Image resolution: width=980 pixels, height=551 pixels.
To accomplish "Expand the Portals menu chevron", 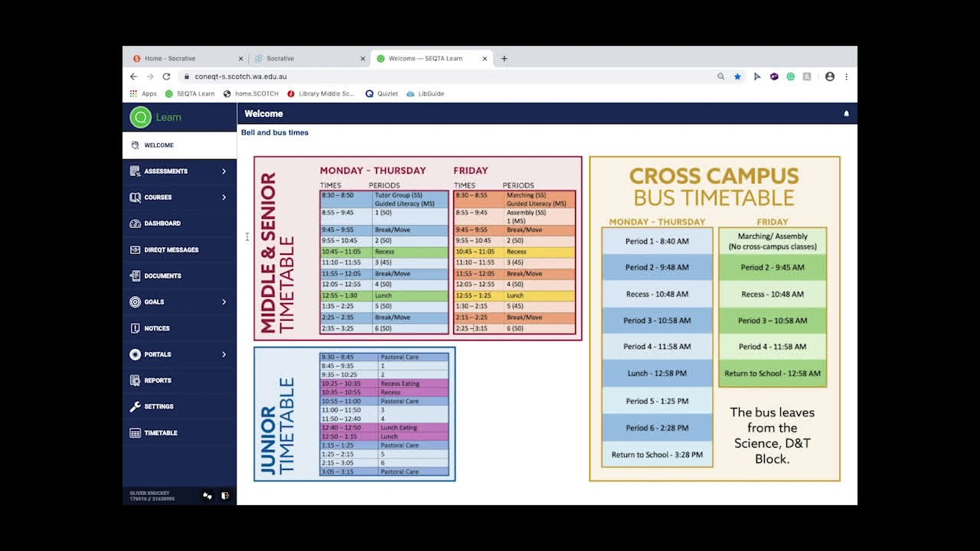I will click(x=224, y=354).
